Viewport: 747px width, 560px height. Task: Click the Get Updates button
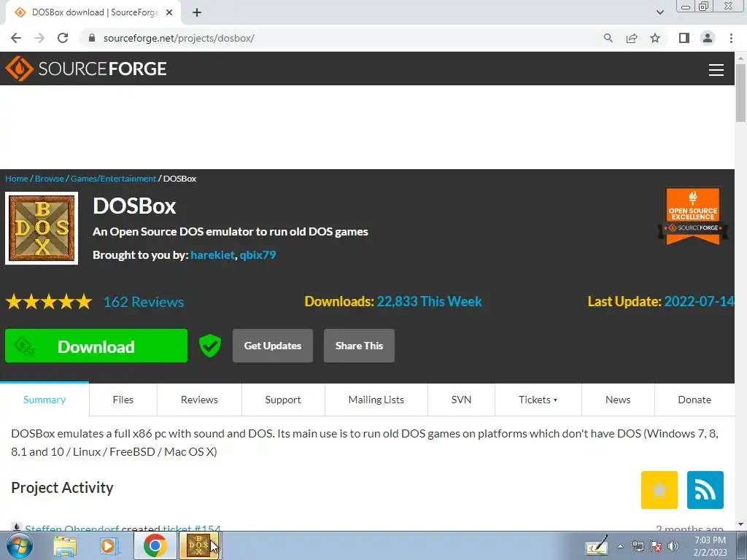(x=273, y=346)
